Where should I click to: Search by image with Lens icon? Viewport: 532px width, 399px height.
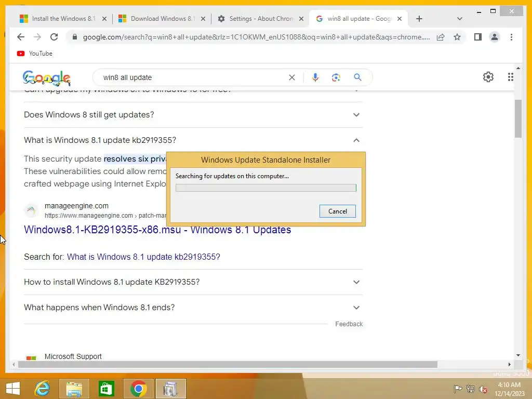[x=336, y=77]
